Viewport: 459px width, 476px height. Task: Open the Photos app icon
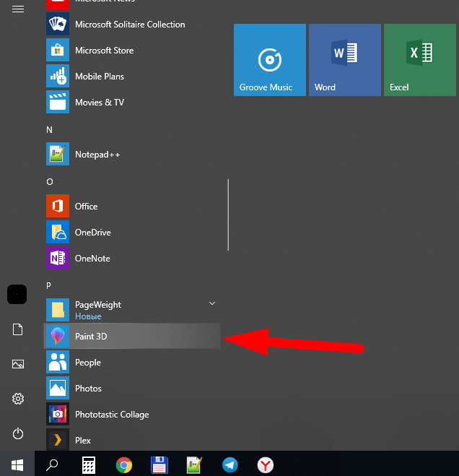click(x=58, y=388)
